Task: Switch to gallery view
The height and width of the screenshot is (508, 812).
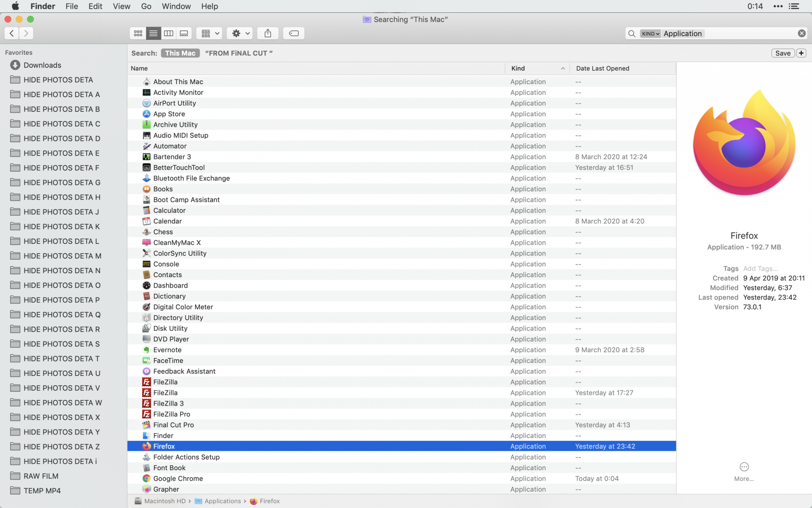Action: [x=184, y=33]
